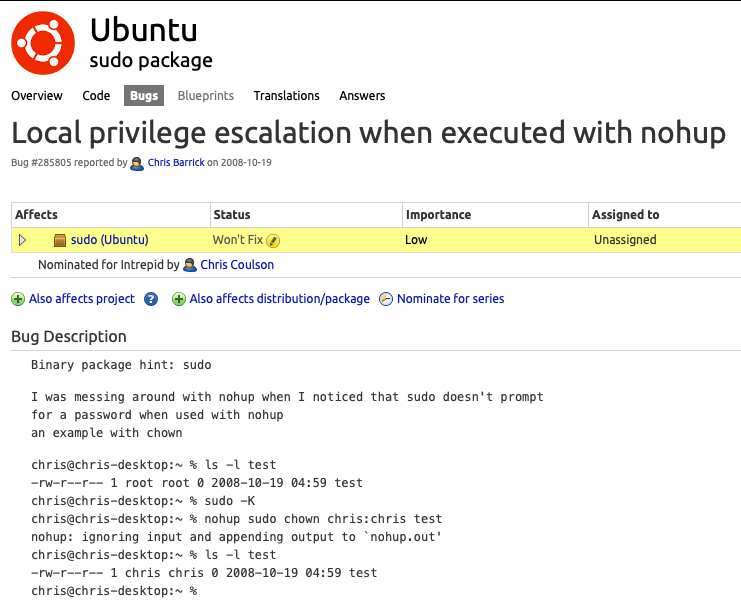Open Chris Barrick's profile link
Viewport: 741px width, 610px height.
(176, 163)
